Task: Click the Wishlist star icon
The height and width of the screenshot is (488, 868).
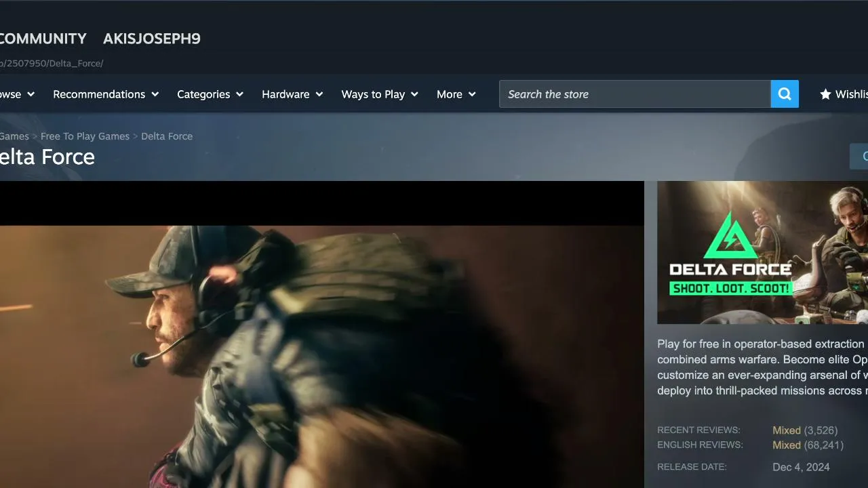Action: pos(825,94)
